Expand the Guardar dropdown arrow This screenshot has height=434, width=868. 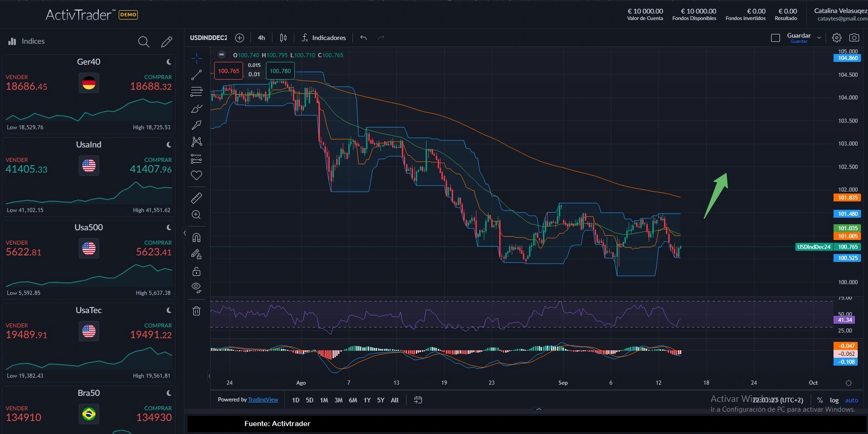(819, 38)
